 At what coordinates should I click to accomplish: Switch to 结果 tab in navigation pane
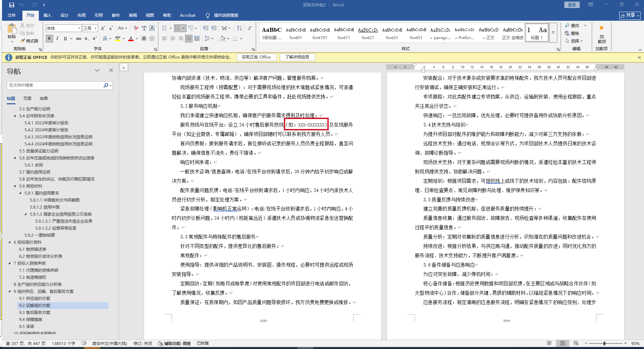(x=44, y=99)
